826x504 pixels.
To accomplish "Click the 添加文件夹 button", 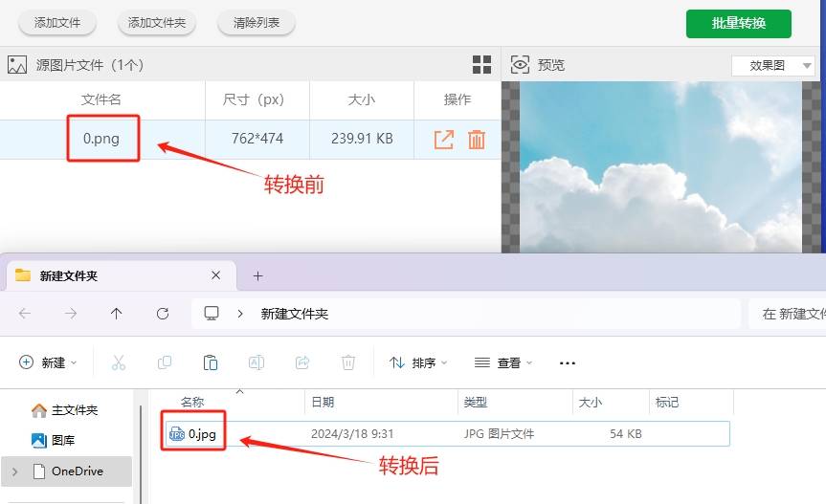I will coord(156,23).
